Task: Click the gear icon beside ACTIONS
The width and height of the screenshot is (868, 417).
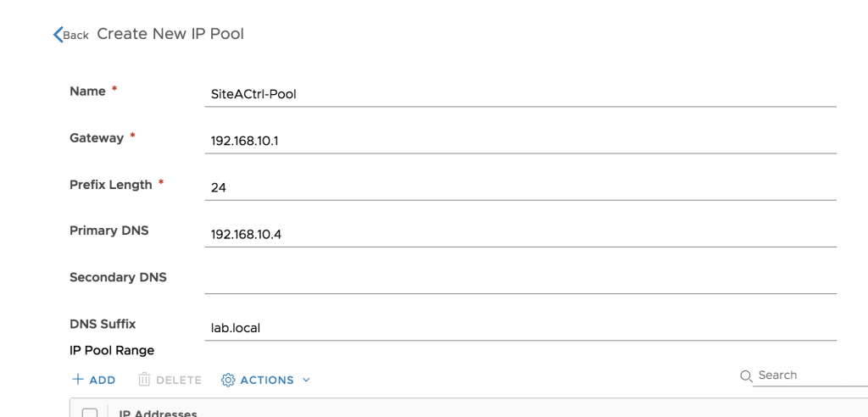Action: (228, 380)
